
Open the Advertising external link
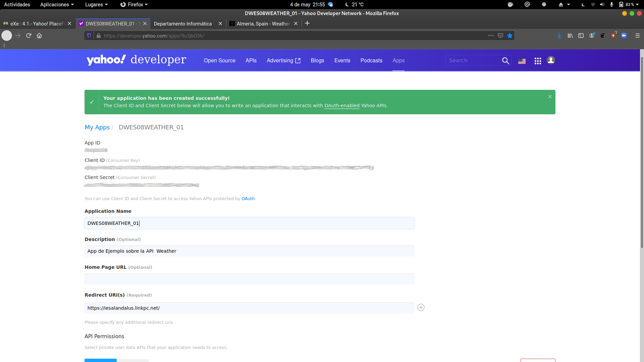[284, 61]
